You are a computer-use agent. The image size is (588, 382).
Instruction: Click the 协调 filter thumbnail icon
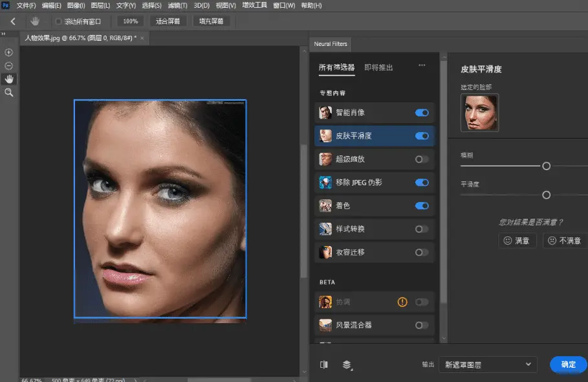[325, 302]
